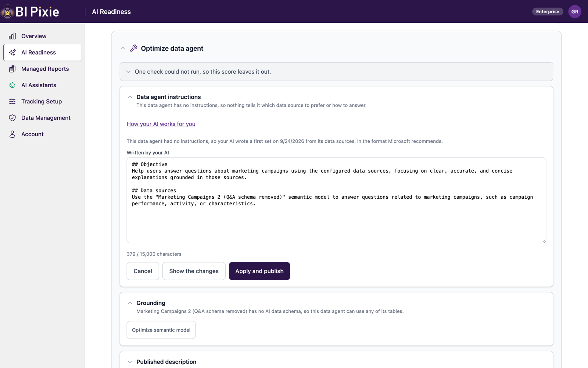
Task: Collapse the Optimize data agent section
Action: [123, 48]
